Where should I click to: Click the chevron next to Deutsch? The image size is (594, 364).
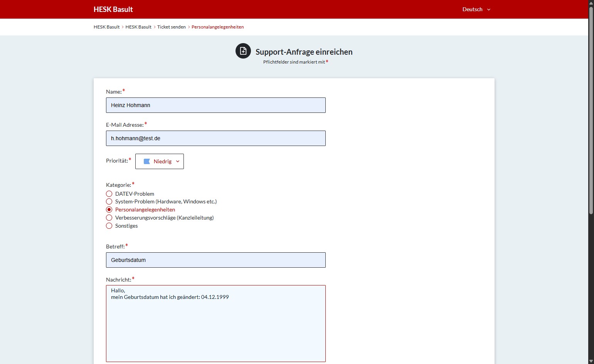tap(489, 10)
